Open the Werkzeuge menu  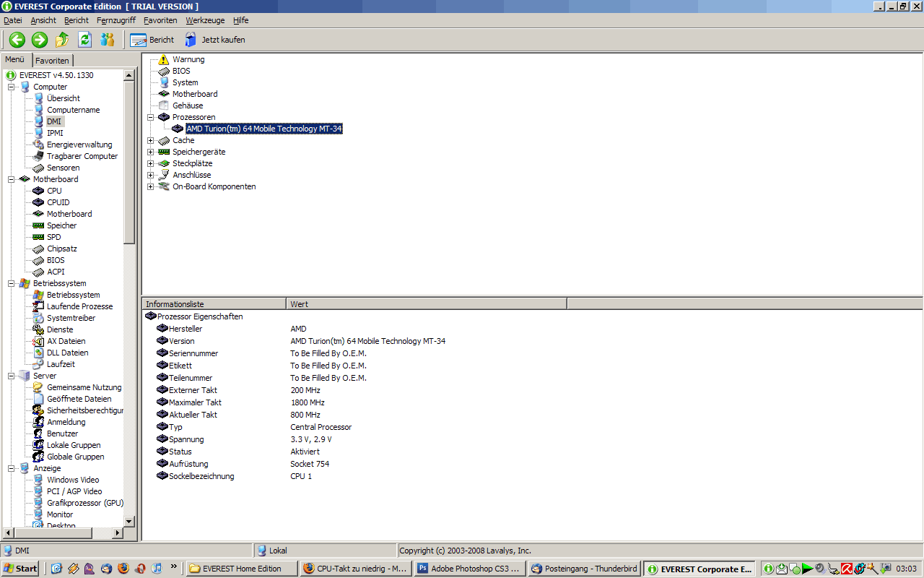(x=205, y=20)
